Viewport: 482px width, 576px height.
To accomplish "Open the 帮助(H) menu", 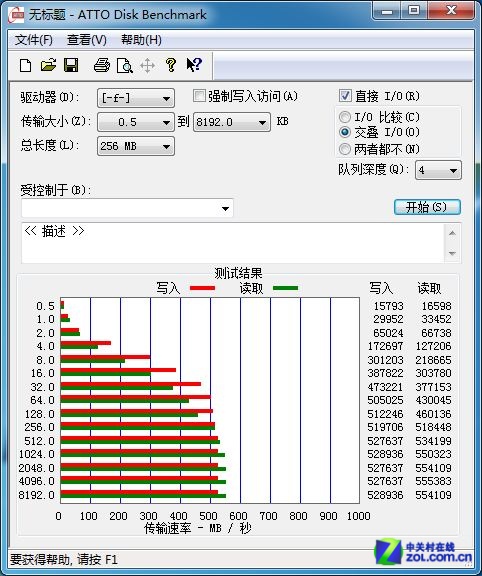I will tap(141, 40).
